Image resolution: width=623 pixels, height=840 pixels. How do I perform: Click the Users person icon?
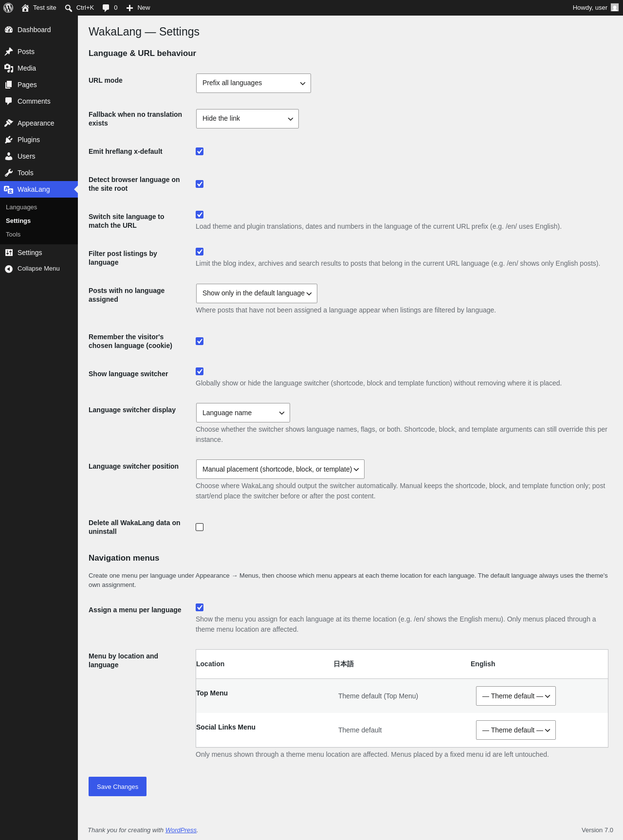coord(9,156)
